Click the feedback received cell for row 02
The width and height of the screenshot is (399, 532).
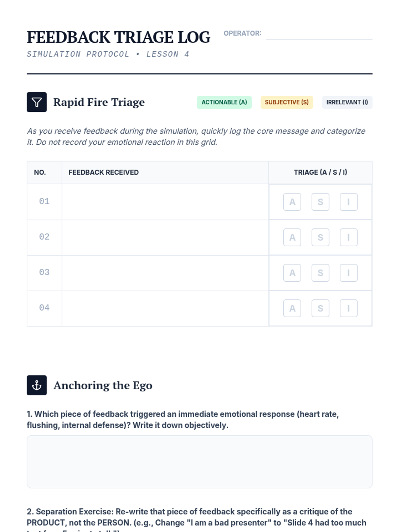coord(165,237)
